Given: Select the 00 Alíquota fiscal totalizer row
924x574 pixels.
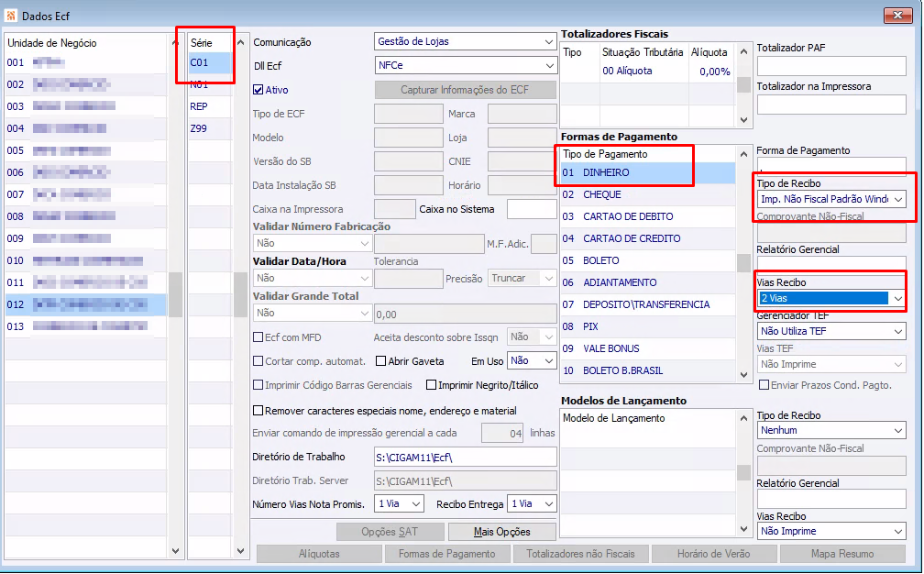Looking at the screenshot, I should 647,72.
